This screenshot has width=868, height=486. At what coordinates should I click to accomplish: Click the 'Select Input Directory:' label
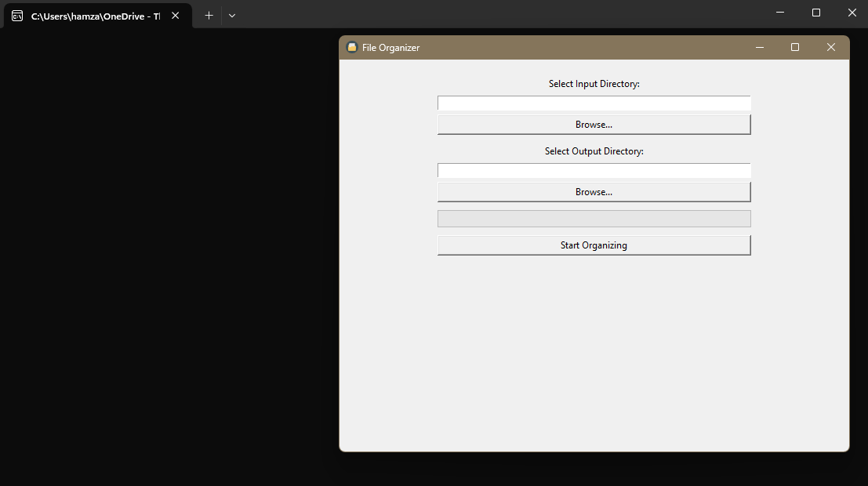click(594, 84)
